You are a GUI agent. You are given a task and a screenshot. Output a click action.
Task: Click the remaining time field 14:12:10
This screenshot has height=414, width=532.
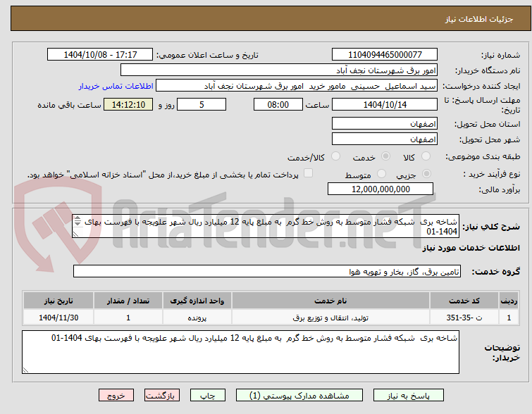[128, 104]
